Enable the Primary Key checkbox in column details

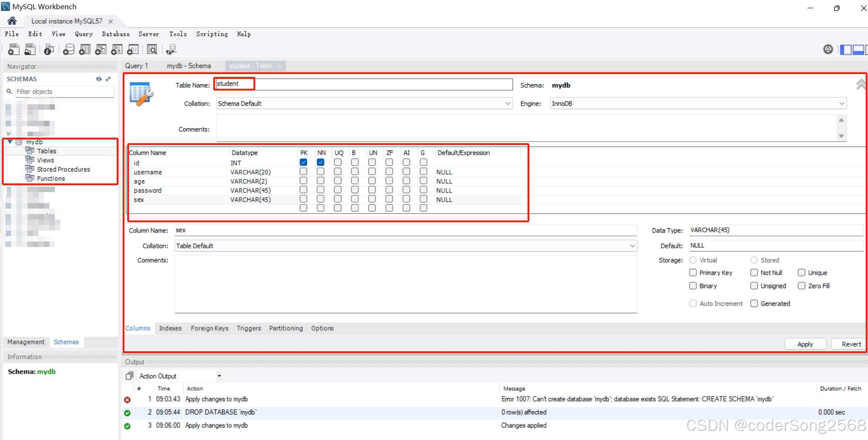[693, 273]
